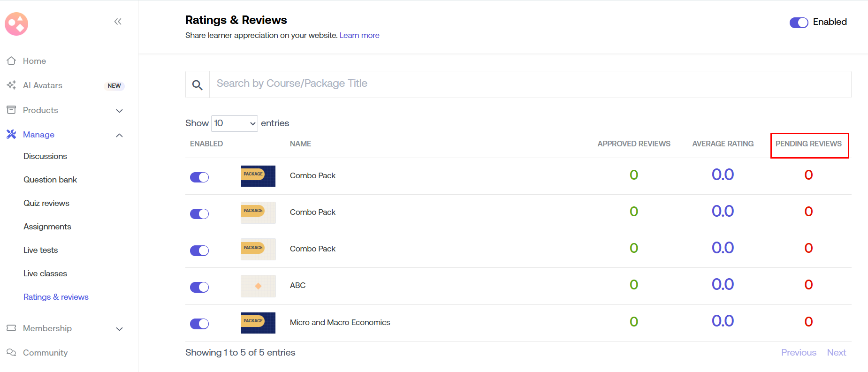Expand the Products menu chevron
The height and width of the screenshot is (372, 868).
point(119,111)
